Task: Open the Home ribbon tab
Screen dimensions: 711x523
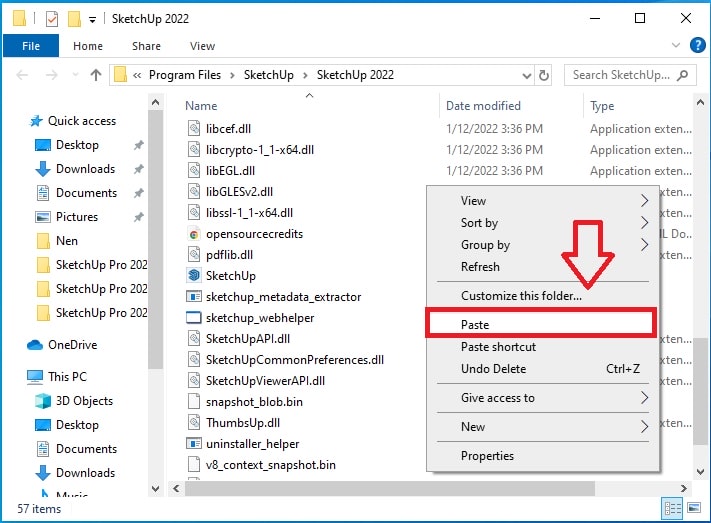Action: point(88,46)
